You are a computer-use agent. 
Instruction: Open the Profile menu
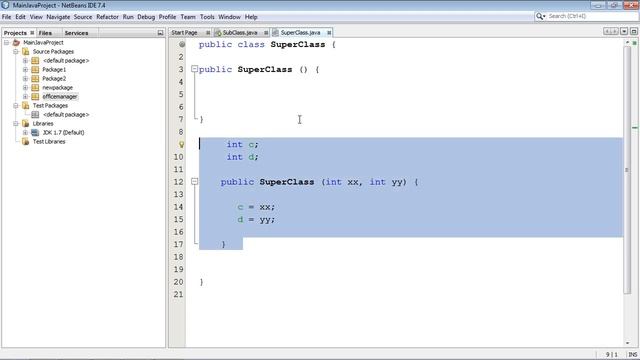[167, 17]
